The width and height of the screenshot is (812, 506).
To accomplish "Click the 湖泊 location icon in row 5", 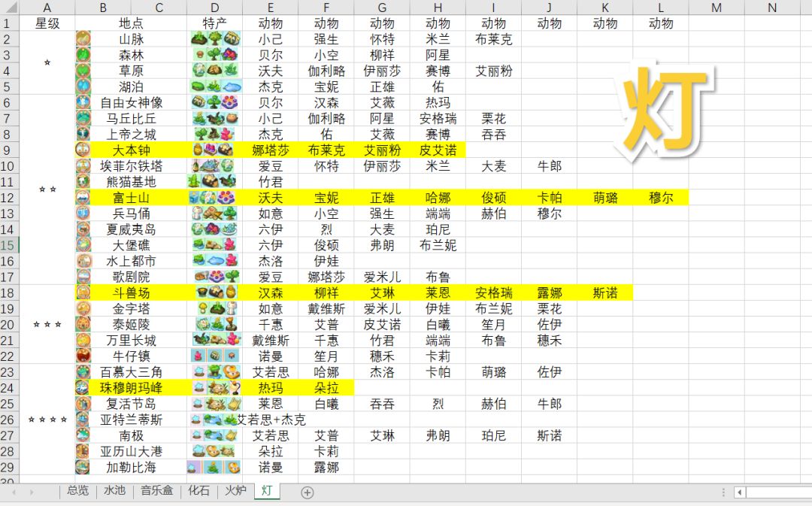I will (x=83, y=86).
